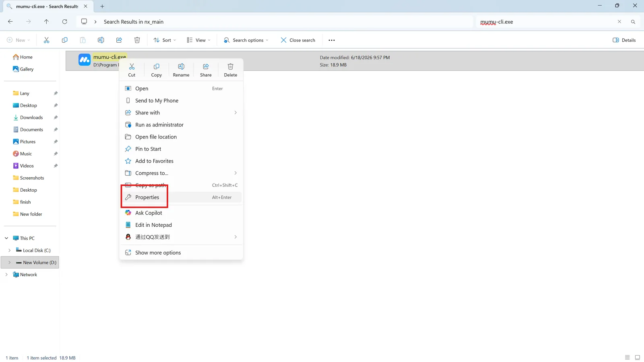The image size is (644, 362).
Task: Click the toolbar Share icon
Action: [119, 40]
